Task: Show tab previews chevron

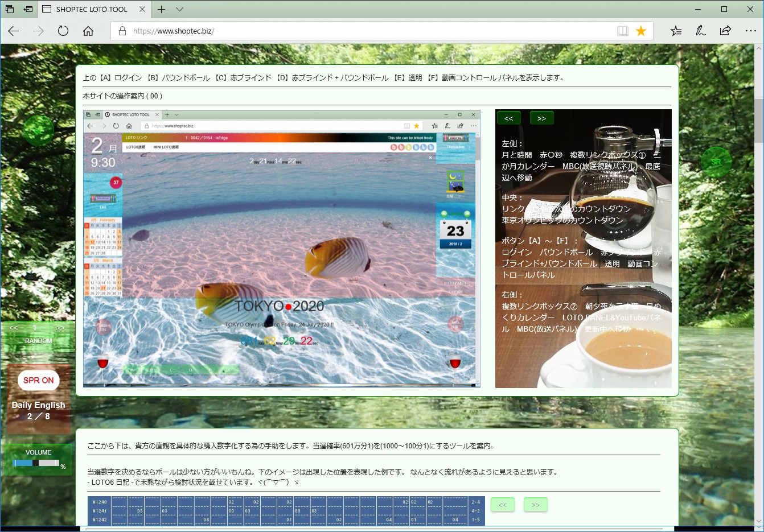Action: click(179, 9)
